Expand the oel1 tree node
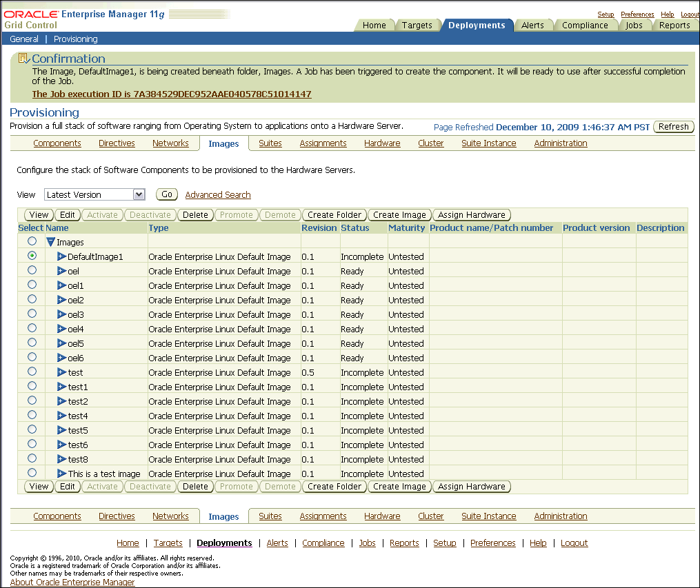 [x=61, y=285]
